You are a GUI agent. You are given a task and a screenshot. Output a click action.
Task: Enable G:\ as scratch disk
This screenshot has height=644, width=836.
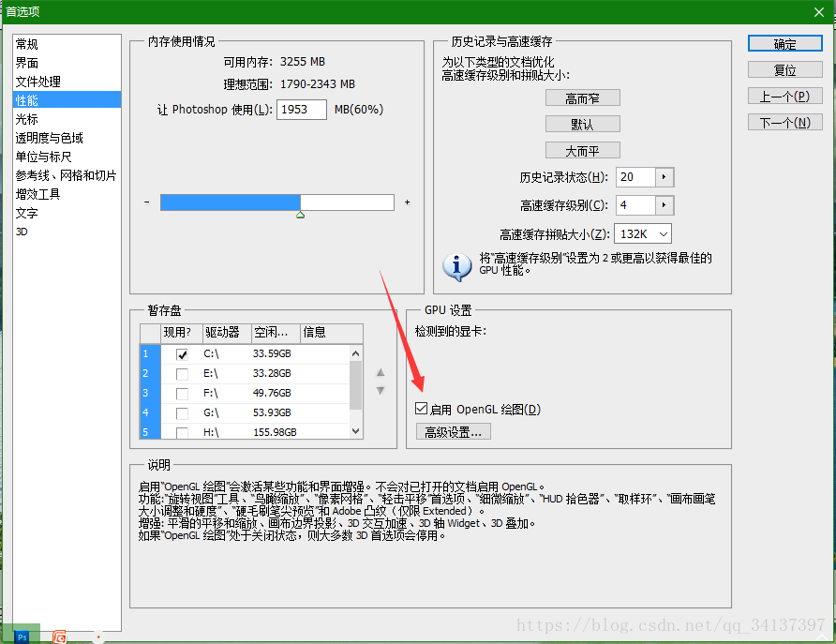[182, 413]
